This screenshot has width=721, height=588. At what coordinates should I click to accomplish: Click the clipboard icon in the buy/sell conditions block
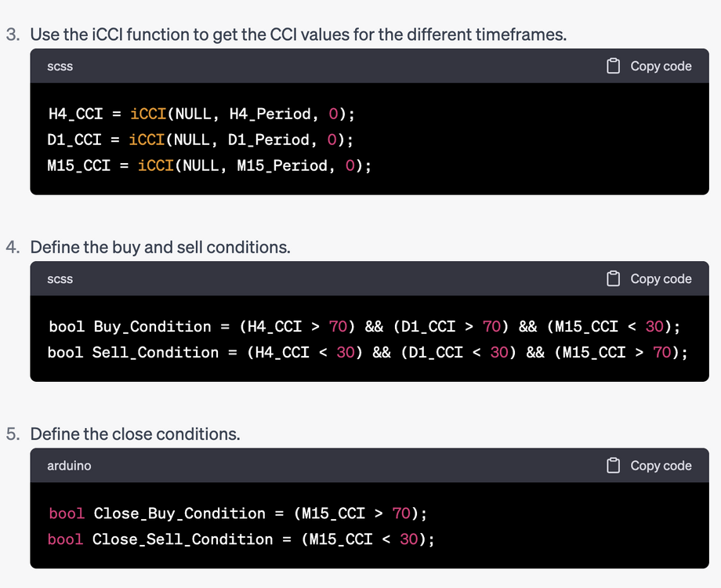coord(613,279)
